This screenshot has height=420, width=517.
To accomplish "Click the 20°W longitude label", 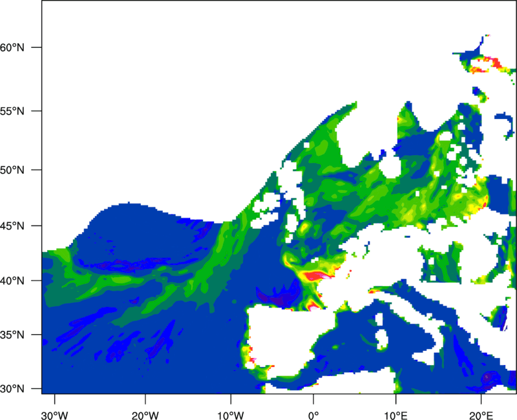I will 145,415.
